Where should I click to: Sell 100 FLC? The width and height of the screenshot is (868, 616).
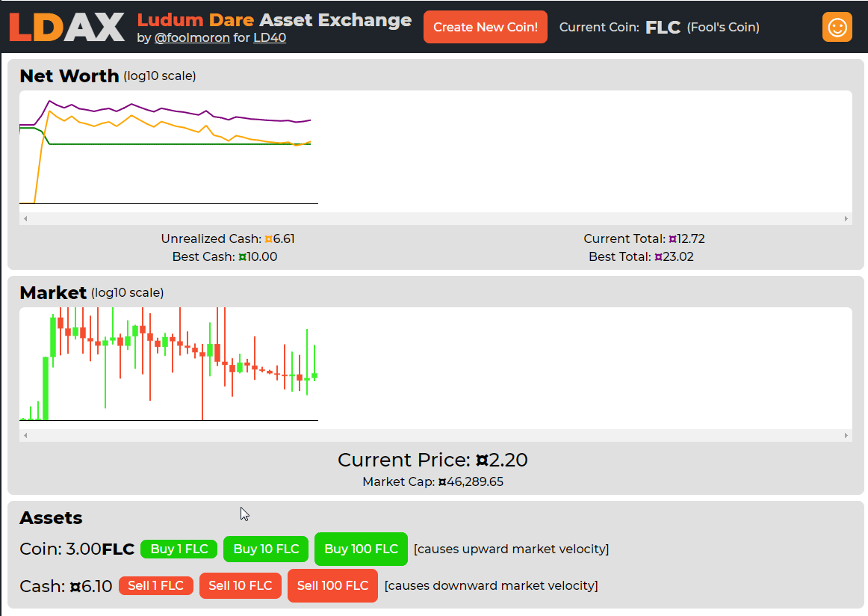click(332, 585)
